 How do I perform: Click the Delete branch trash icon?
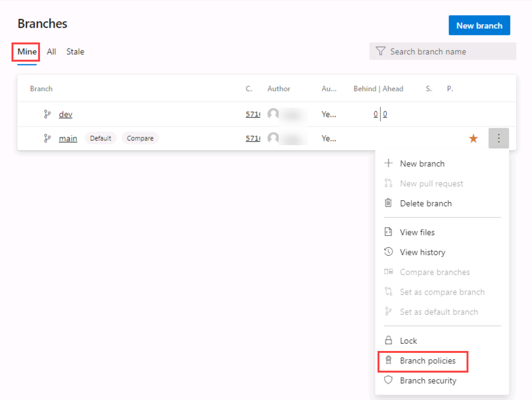[387, 203]
